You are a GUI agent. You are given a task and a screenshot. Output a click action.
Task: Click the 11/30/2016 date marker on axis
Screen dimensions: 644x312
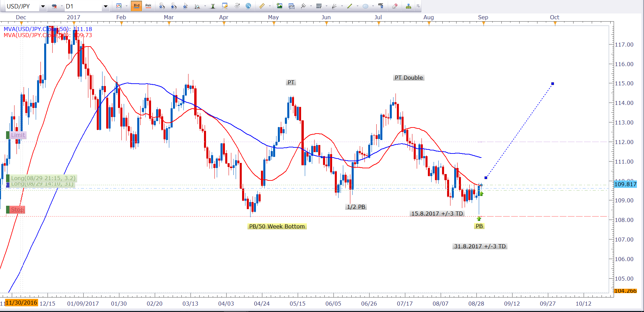pyautogui.click(x=21, y=303)
